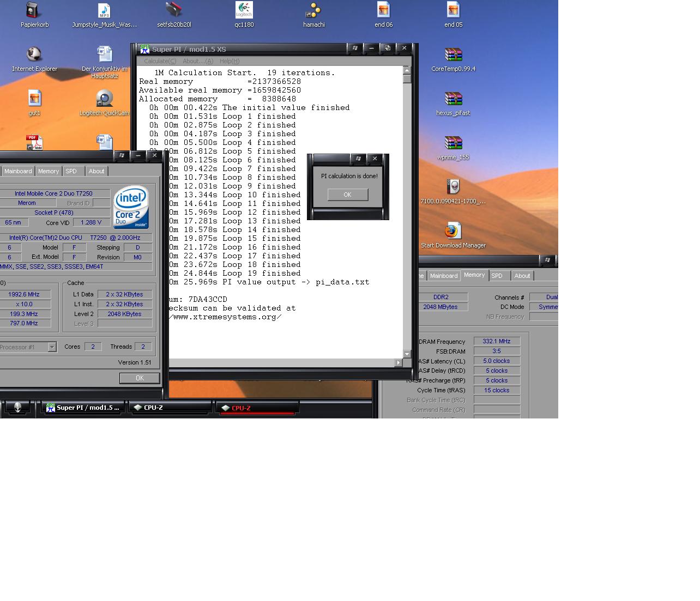Click the Intel Core 2 Duo logo
Screen dimensions: 700x601
click(131, 207)
